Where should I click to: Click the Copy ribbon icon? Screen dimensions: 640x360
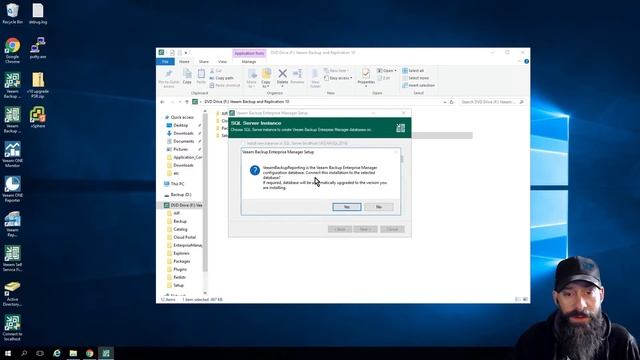(187, 76)
